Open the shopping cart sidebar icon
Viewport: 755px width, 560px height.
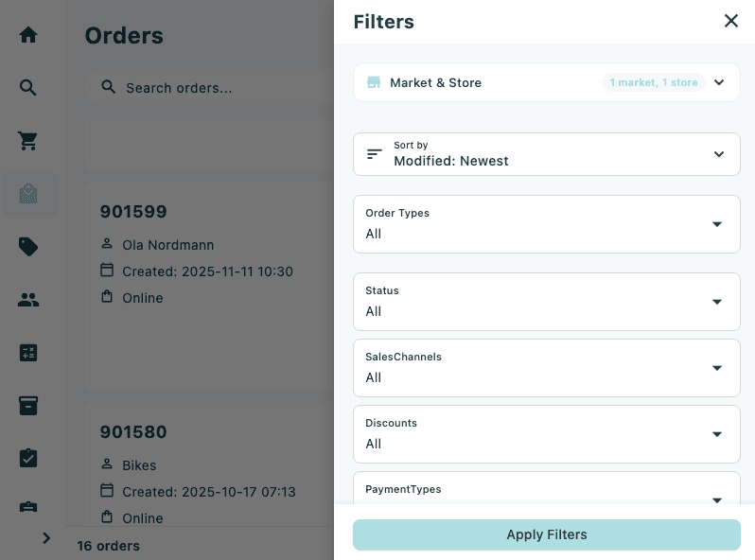[x=28, y=141]
